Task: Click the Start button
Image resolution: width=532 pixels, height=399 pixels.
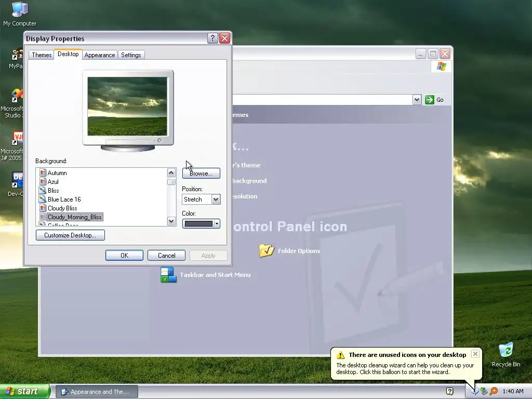Action: 24,392
